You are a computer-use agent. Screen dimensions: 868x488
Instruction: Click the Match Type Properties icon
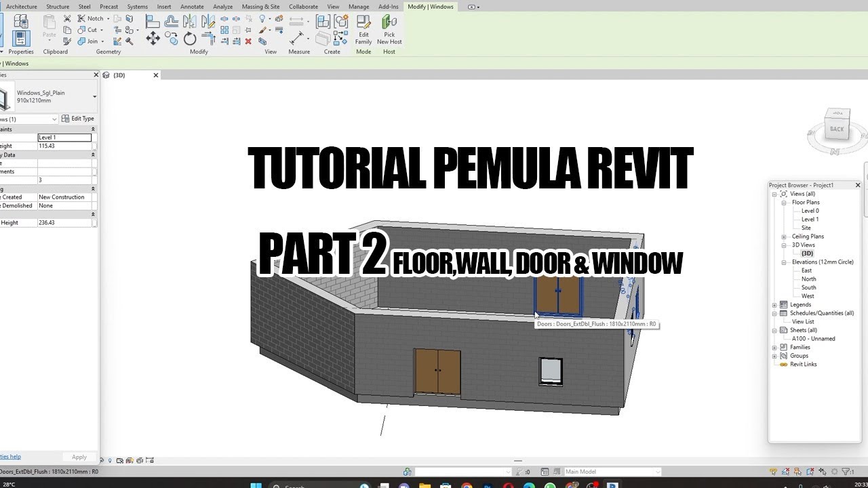[x=67, y=41]
